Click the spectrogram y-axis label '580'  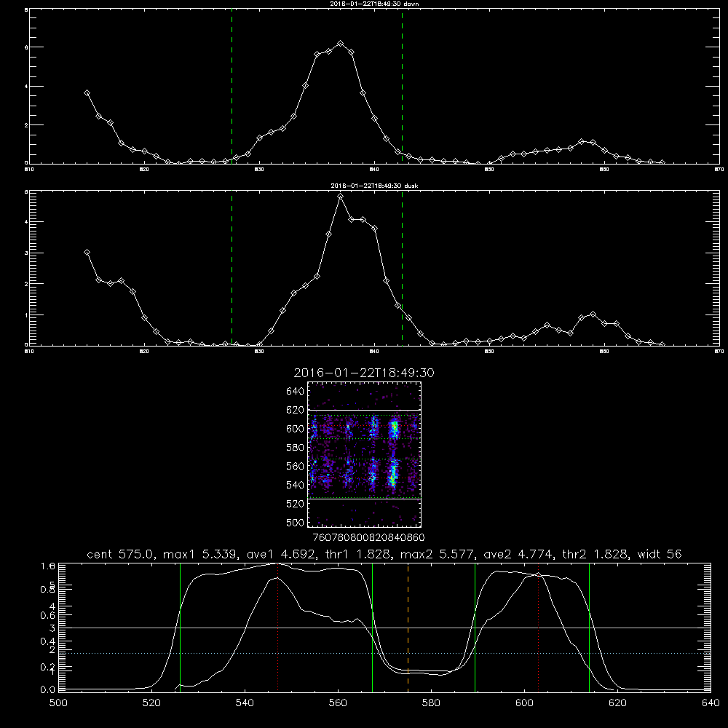coord(296,448)
